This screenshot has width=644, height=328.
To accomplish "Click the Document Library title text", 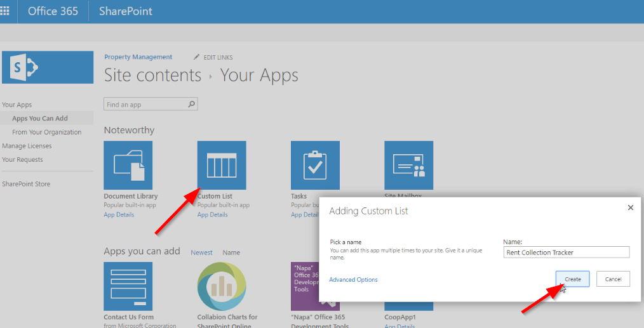I will tap(131, 196).
